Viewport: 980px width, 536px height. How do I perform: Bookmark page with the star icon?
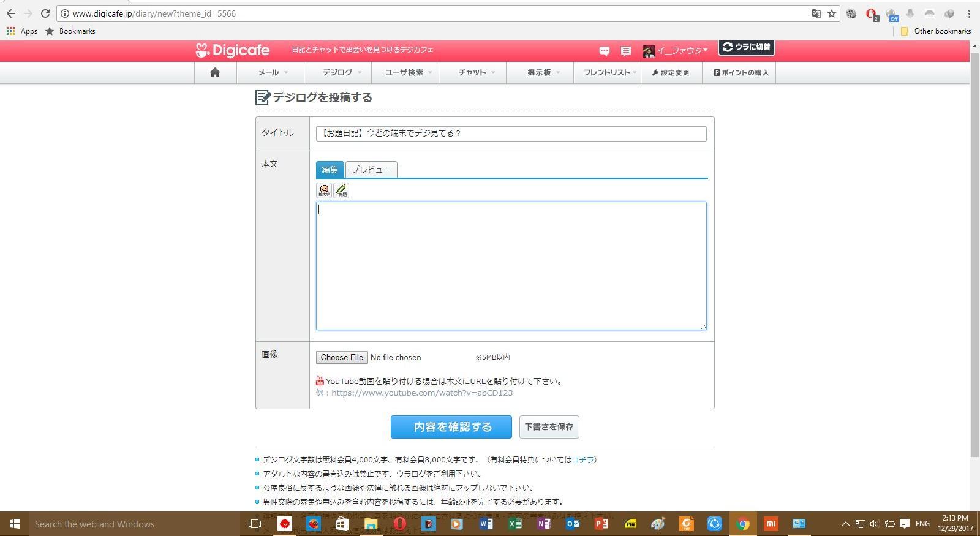coord(832,13)
